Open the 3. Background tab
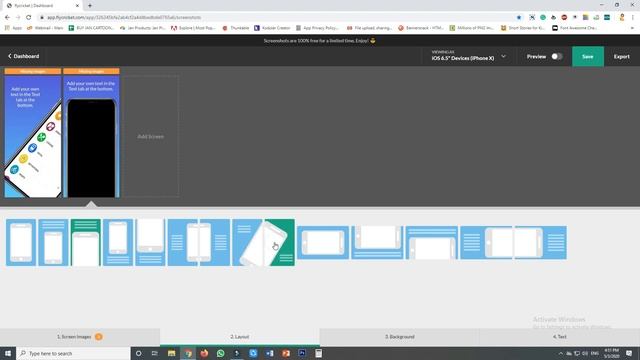 point(400,337)
